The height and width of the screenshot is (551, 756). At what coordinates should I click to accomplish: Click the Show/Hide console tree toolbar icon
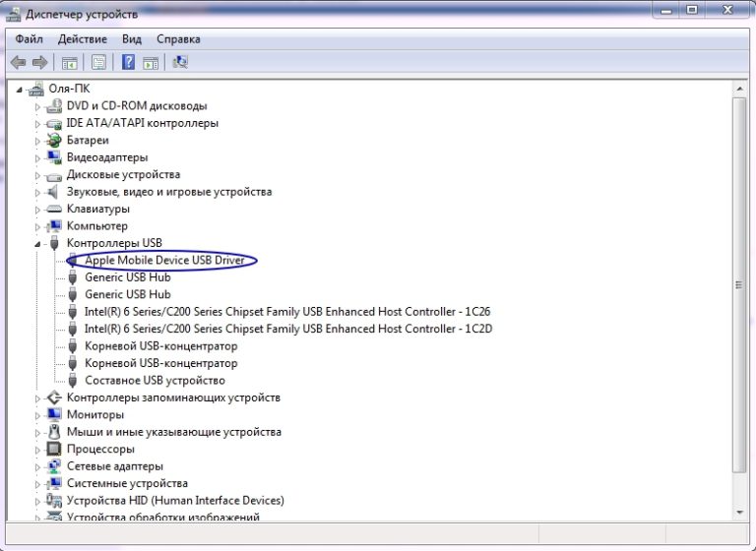[70, 62]
